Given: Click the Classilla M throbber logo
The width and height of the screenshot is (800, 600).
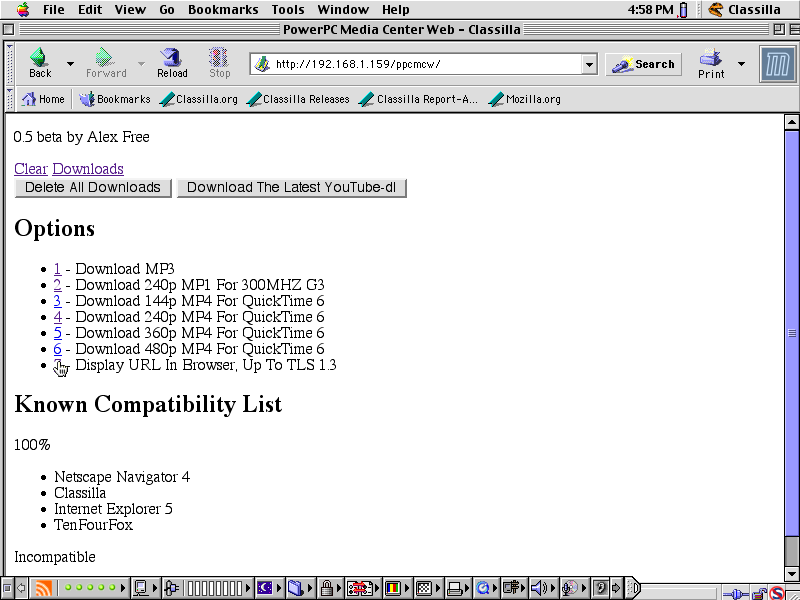Looking at the screenshot, I should [x=777, y=64].
